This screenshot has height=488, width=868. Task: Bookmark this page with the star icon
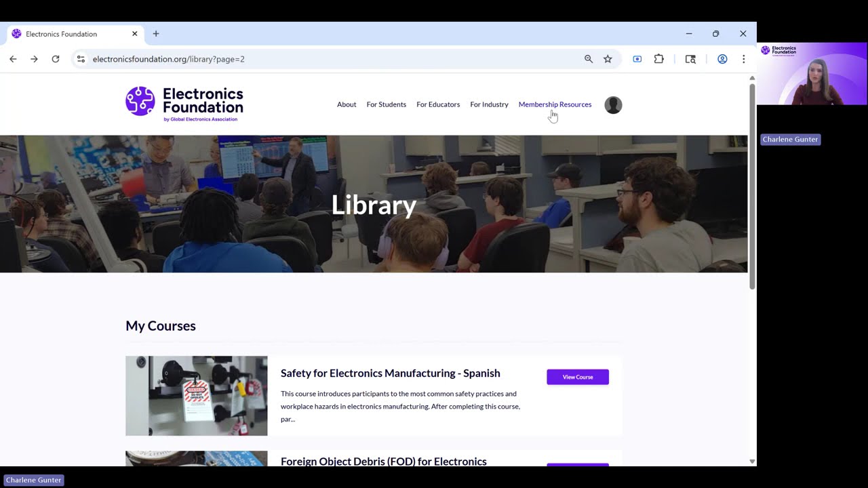point(608,59)
